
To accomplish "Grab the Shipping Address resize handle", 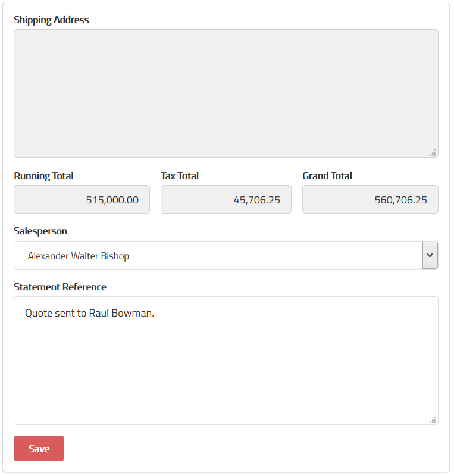I will (433, 152).
